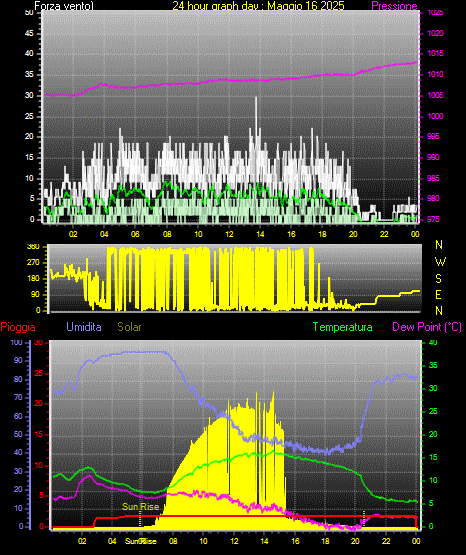This screenshot has height=555, width=466.
Task: Click the Dew Point (°C) legend label
Action: [427, 327]
